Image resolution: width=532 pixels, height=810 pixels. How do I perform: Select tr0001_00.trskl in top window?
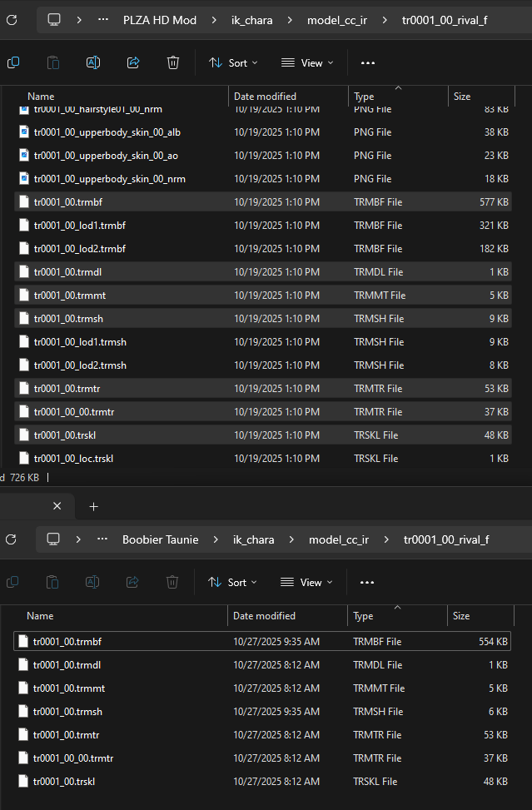point(263,435)
